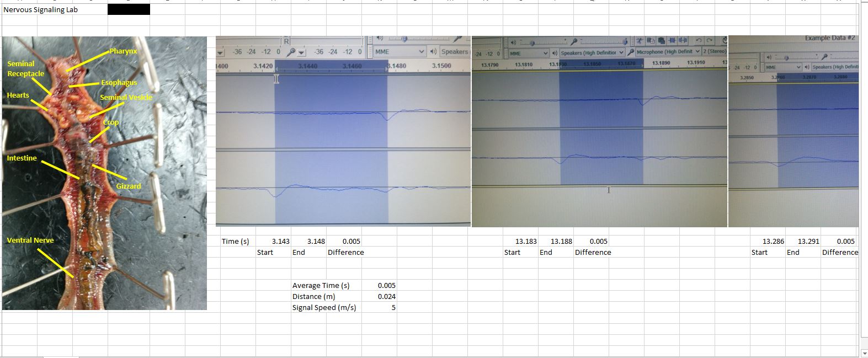Select the Audacity waveform picture starting at 3.1420
The height and width of the screenshot is (358, 868).
click(x=343, y=131)
